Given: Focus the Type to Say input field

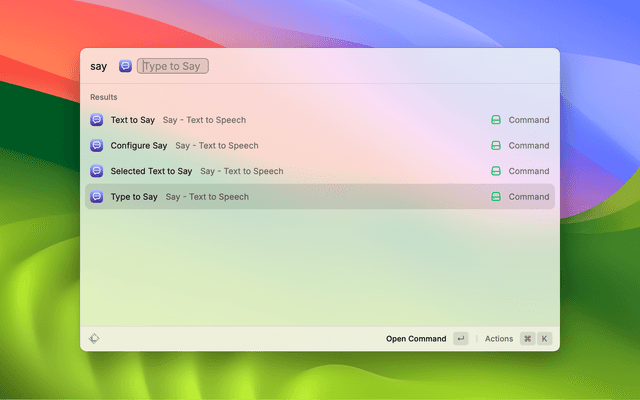Looking at the screenshot, I should coord(173,66).
